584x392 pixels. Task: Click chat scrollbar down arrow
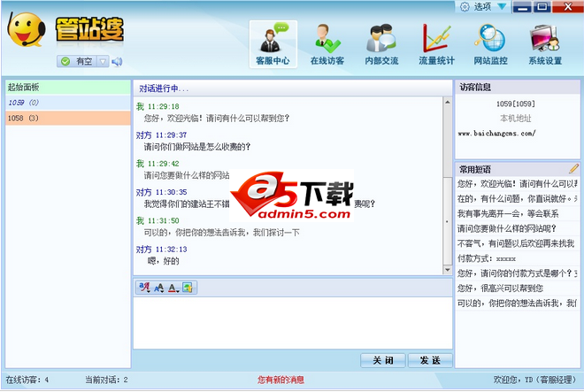point(448,270)
